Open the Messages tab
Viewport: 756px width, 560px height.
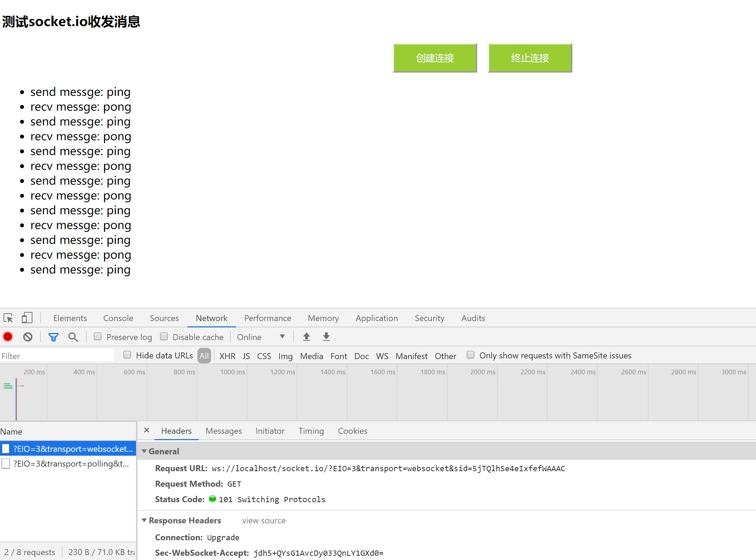click(x=223, y=431)
